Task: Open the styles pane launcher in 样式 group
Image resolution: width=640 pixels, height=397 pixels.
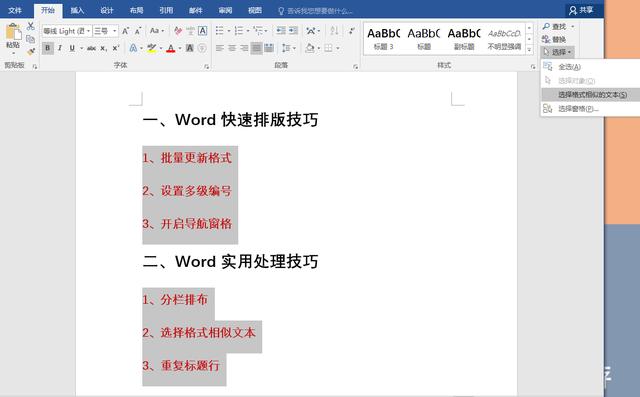Action: tap(533, 67)
